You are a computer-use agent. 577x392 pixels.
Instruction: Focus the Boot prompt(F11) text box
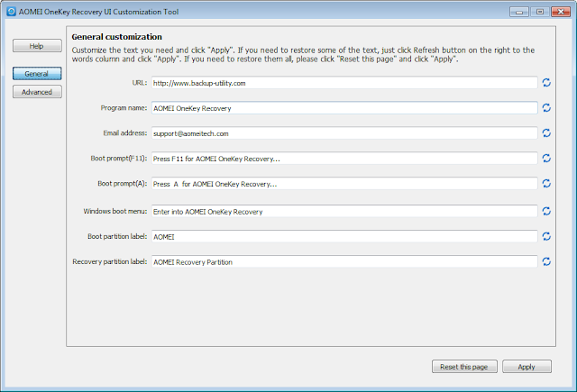click(x=344, y=158)
